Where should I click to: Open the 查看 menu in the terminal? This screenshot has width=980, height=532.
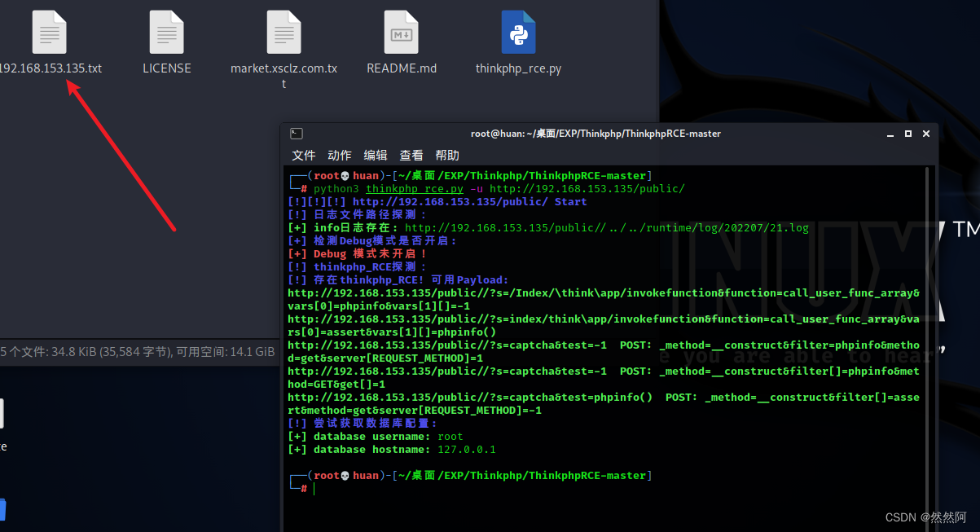(411, 155)
